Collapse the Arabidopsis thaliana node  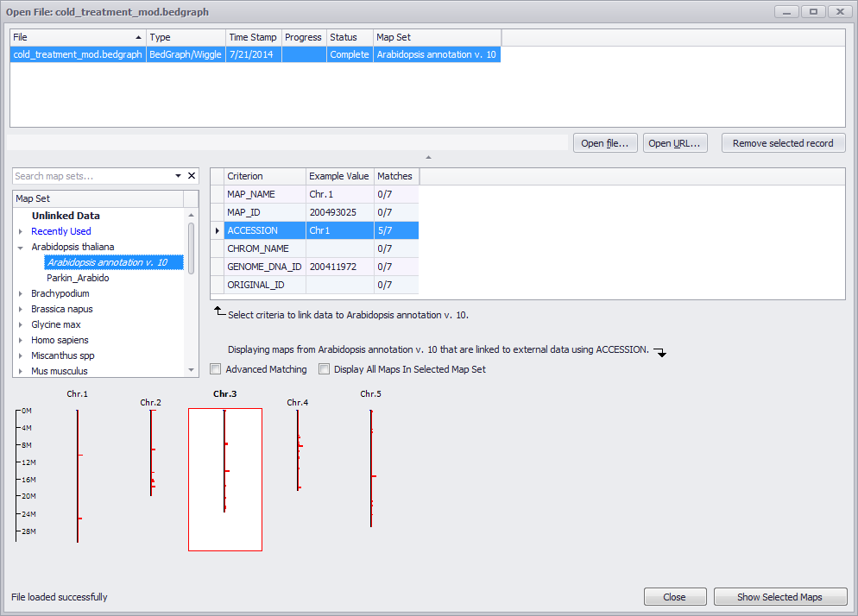coord(20,248)
